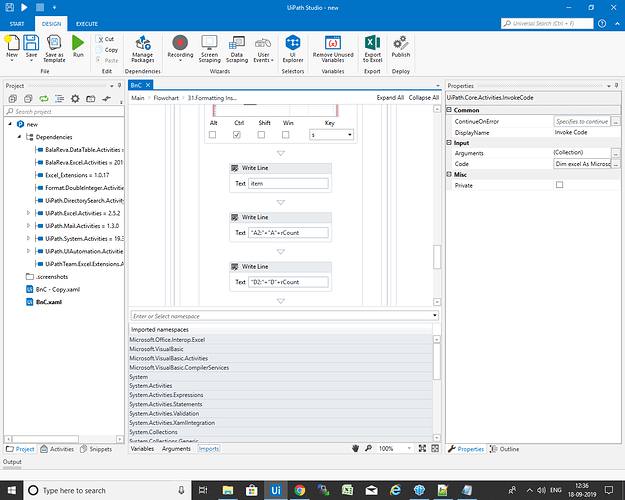Viewport: 625px width, 500px height.
Task: Show all files in project panel
Action: 59,98
